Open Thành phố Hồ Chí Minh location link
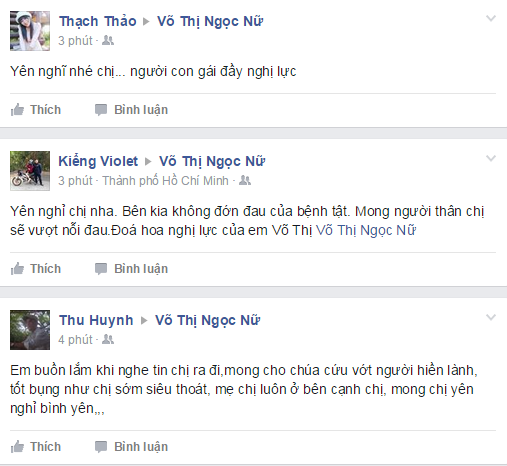 pos(165,181)
